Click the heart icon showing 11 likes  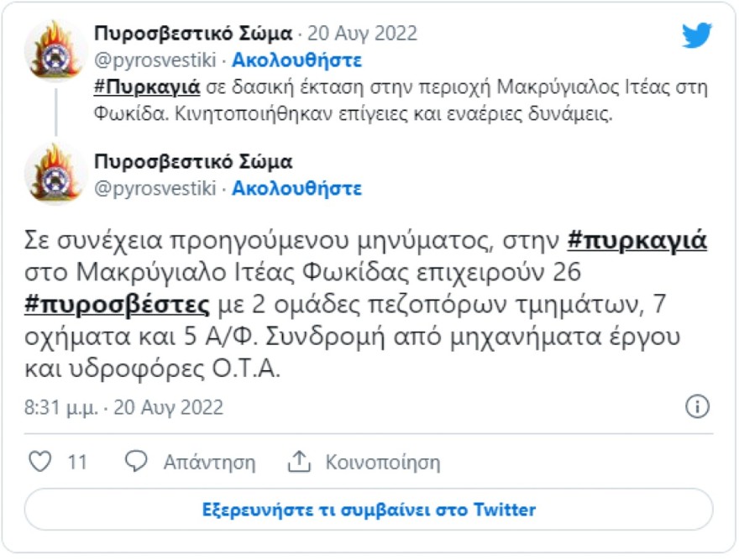click(x=40, y=460)
